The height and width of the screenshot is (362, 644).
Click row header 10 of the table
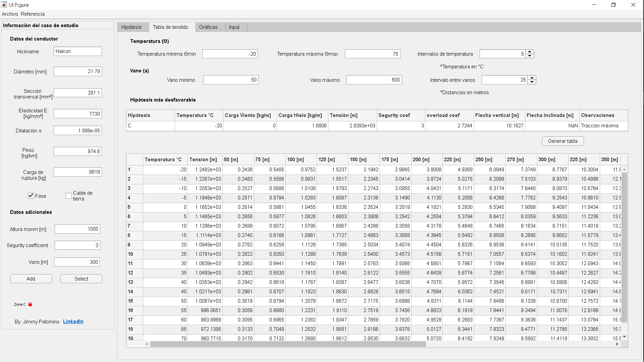(x=135, y=254)
